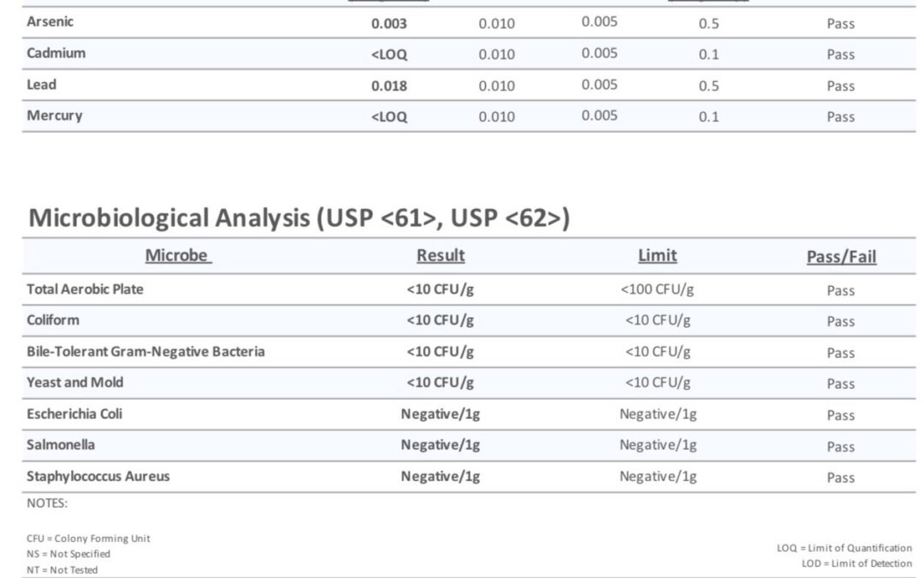Click the Limit column header
The width and height of the screenshot is (924, 578).
658,255
